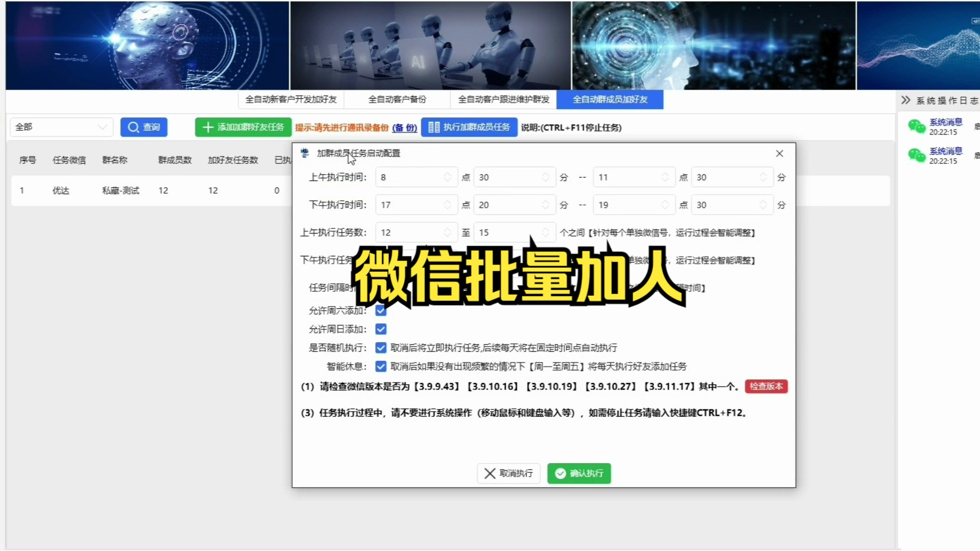Click the search magnifier 查询 button

144,127
